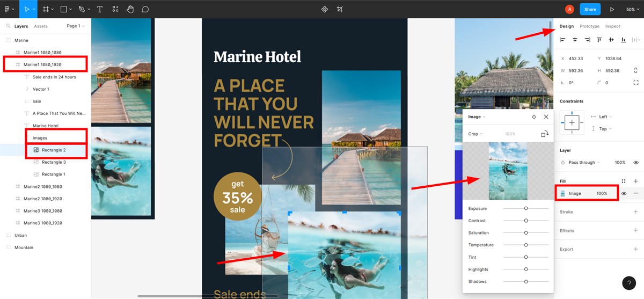Screen dimensions: 644x299
Task: Open the Comment tool
Action: (x=145, y=9)
